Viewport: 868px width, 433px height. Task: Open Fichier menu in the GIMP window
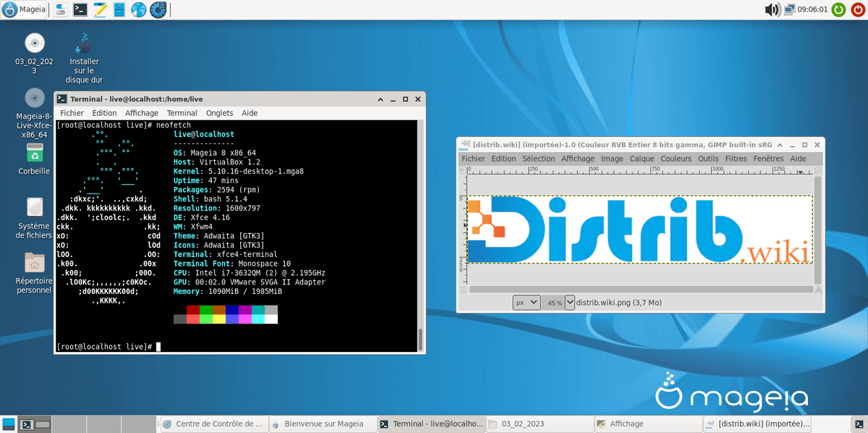(473, 159)
